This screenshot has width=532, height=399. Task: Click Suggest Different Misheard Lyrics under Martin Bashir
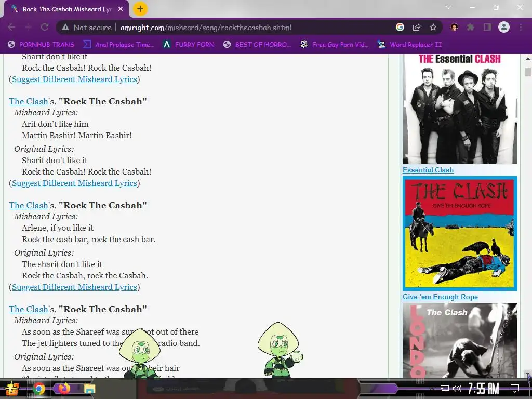(74, 183)
